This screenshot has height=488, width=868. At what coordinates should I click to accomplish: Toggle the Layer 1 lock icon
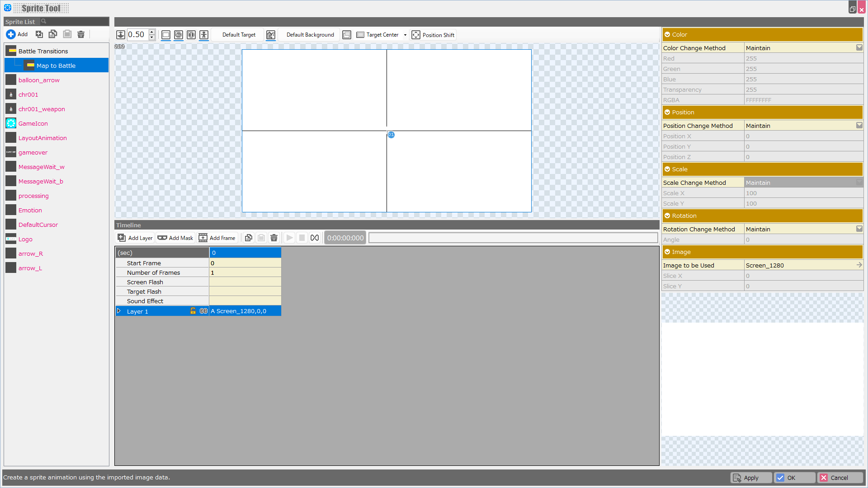point(193,311)
